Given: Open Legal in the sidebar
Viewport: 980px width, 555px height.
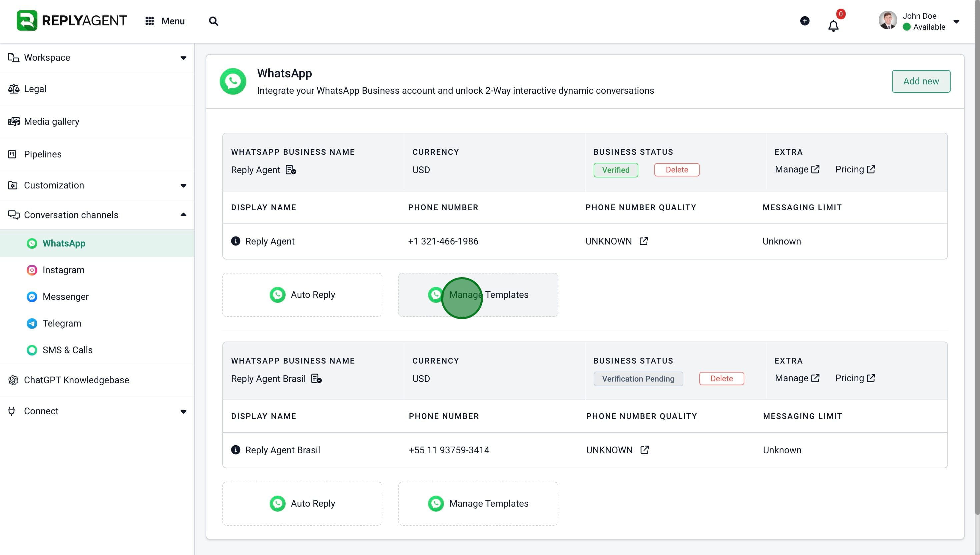Looking at the screenshot, I should click(97, 89).
